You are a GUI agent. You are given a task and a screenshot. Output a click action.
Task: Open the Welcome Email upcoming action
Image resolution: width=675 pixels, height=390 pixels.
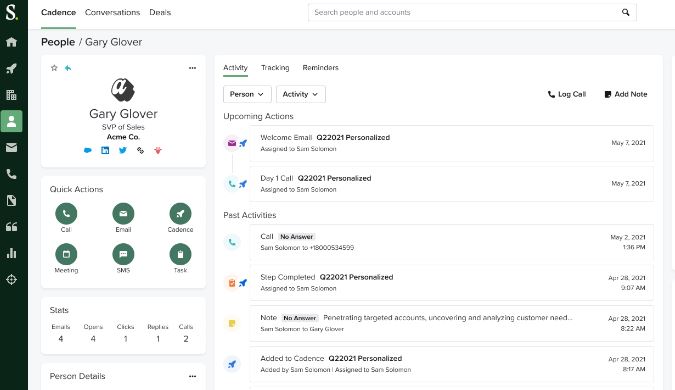pos(452,143)
